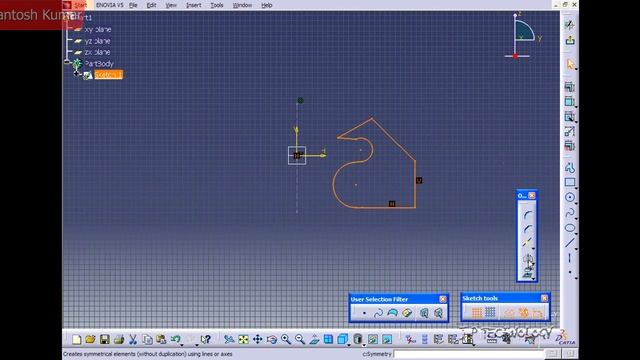Click the Paste icon
The height and width of the screenshot is (360, 640).
tap(161, 340)
